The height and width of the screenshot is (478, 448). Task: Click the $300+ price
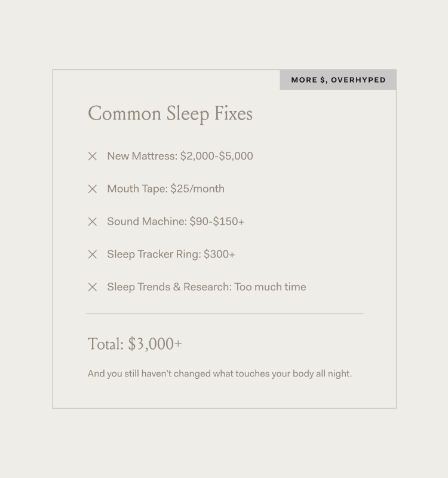pyautogui.click(x=219, y=255)
